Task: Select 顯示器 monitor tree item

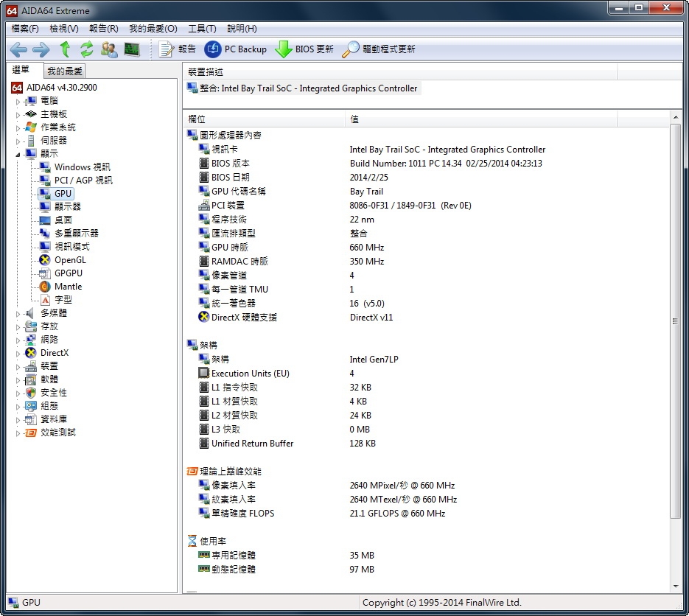Action: click(68, 206)
